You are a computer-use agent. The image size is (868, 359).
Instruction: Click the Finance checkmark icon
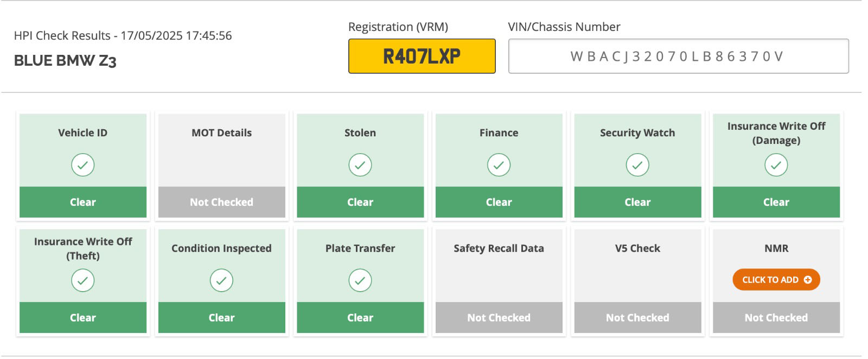pos(499,165)
